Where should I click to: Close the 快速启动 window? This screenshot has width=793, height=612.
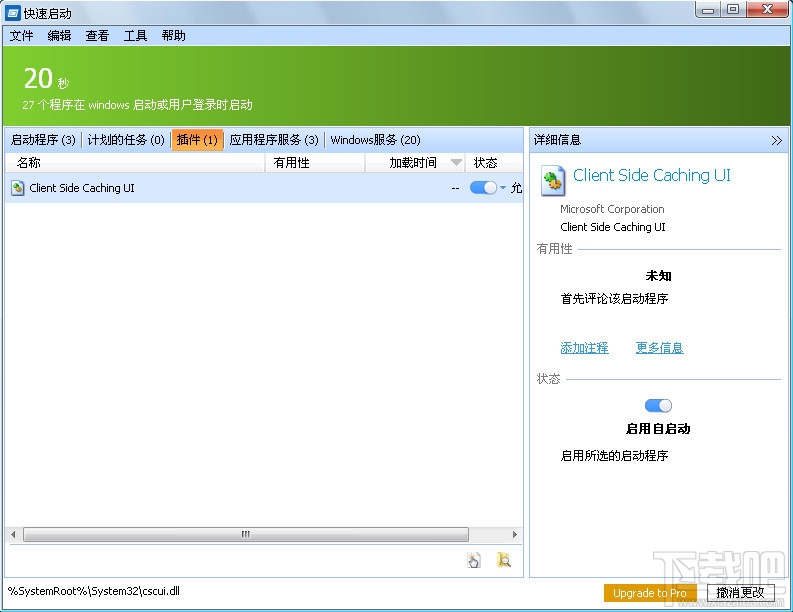point(767,10)
